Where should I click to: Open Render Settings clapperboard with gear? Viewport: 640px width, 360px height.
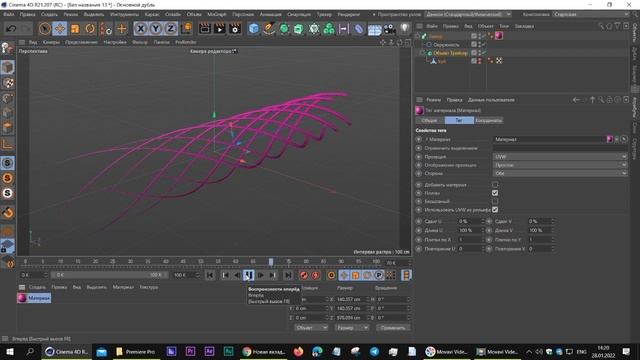click(x=235, y=29)
